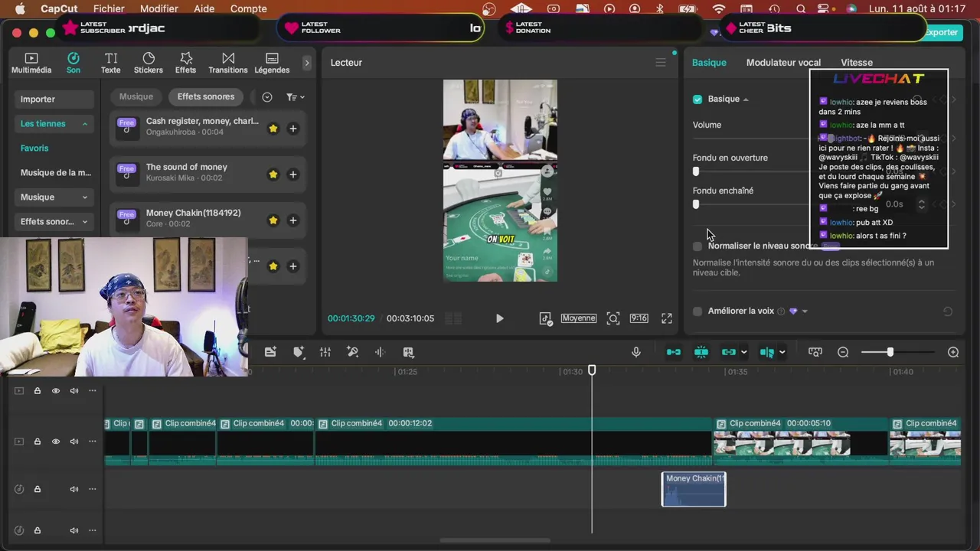Open the Fichier menu
The height and width of the screenshot is (551, 980).
tap(109, 9)
